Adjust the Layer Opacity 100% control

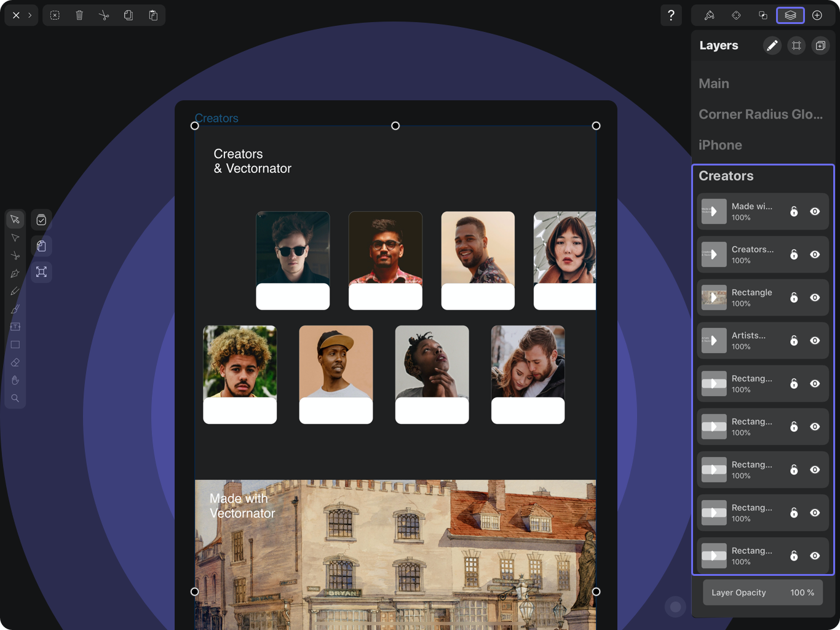click(x=763, y=592)
